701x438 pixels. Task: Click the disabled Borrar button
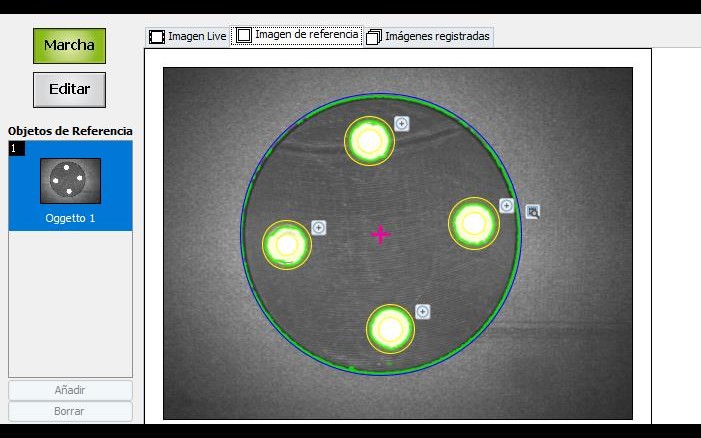[70, 411]
